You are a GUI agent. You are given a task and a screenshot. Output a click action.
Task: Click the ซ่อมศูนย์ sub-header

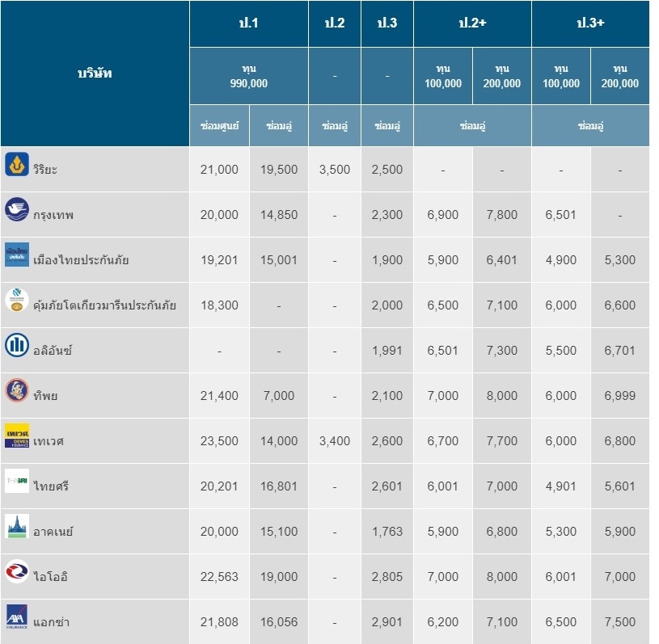tap(219, 125)
